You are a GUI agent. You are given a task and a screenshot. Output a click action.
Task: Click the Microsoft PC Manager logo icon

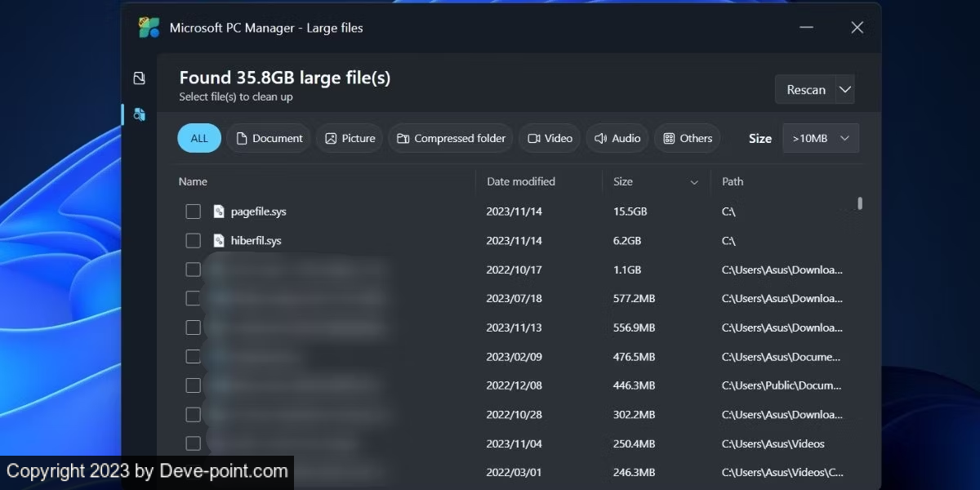tap(149, 28)
